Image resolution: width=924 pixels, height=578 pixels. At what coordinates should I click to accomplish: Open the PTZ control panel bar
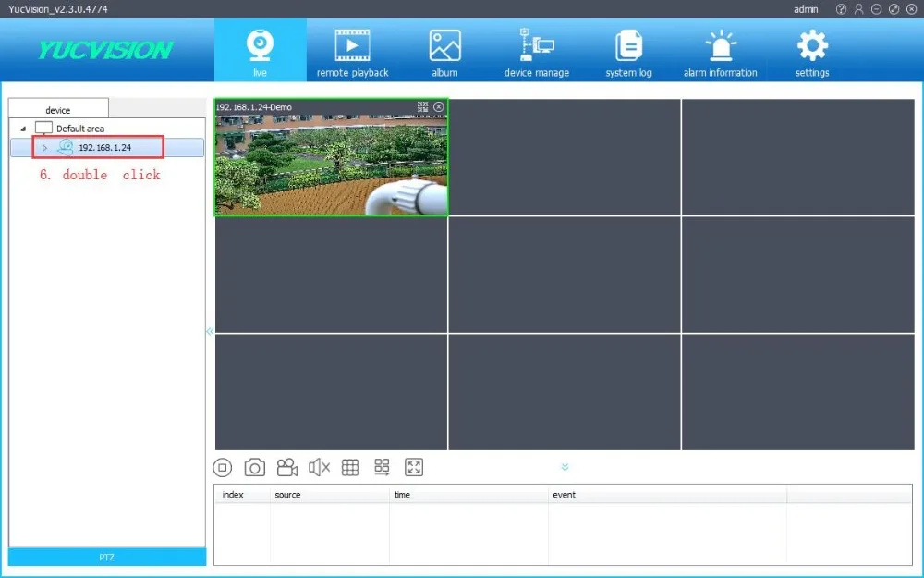coord(107,558)
